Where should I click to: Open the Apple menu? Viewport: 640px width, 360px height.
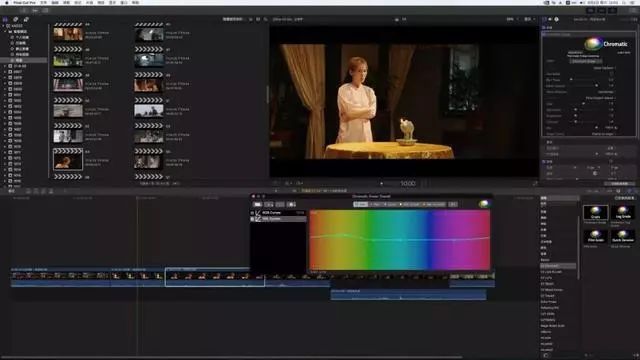tap(7, 2)
